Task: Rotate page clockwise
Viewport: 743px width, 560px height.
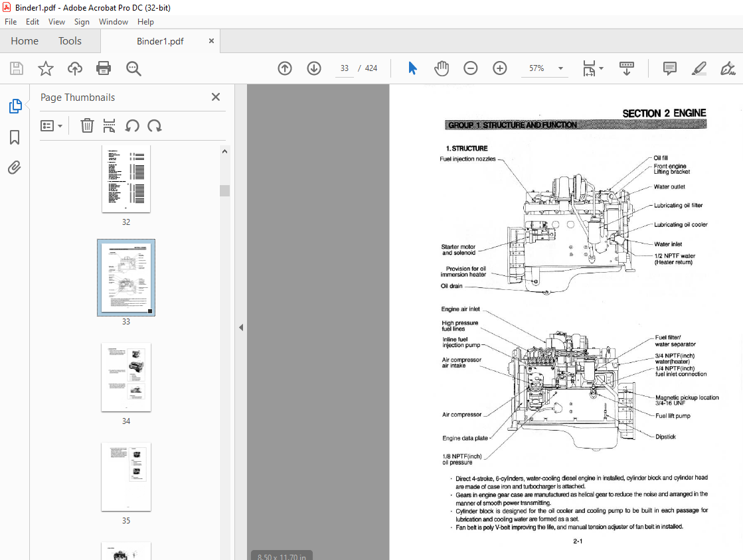Action: [155, 126]
